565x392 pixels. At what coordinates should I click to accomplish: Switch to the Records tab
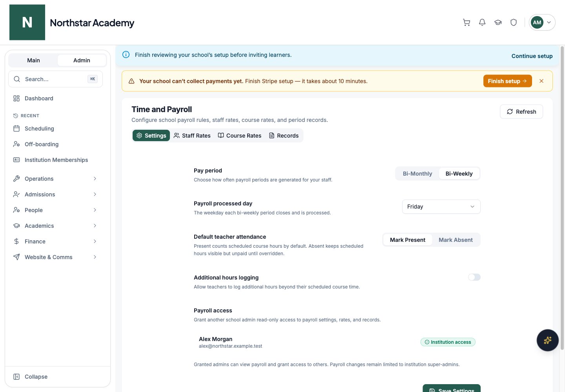(x=284, y=136)
